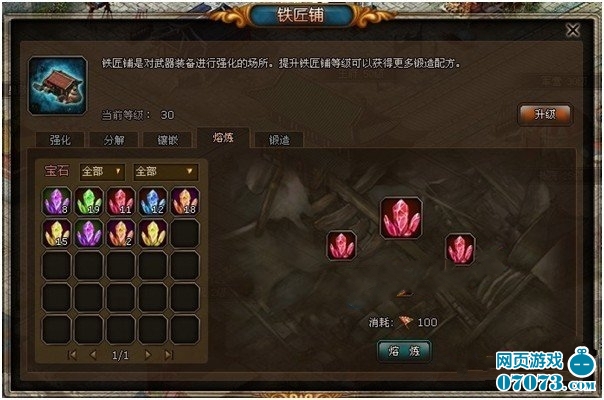Select the orange gem with count 18

coord(185,201)
